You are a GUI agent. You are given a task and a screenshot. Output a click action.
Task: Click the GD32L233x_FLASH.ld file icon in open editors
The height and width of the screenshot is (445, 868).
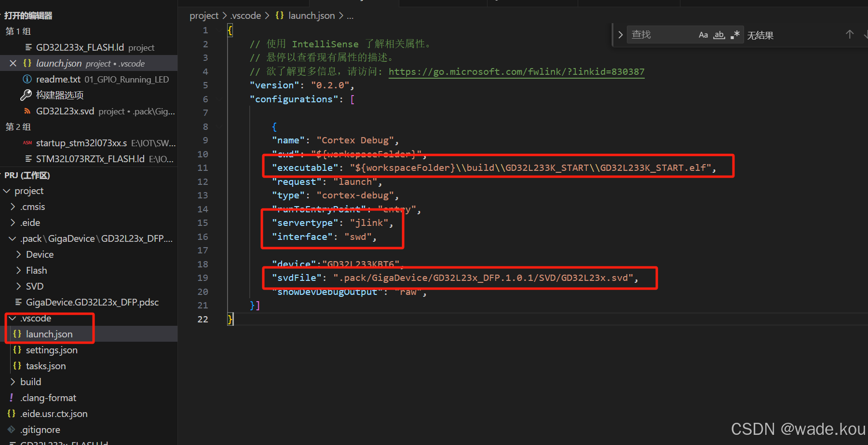pos(28,47)
